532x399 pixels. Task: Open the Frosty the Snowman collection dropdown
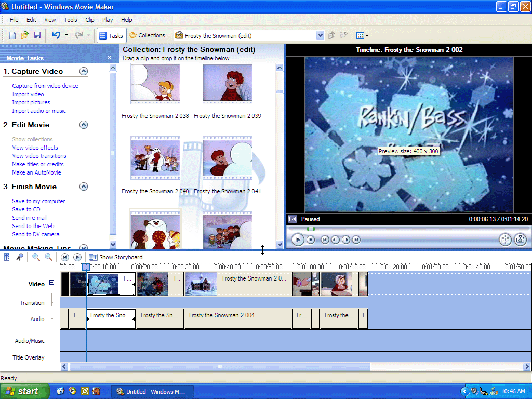(320, 36)
